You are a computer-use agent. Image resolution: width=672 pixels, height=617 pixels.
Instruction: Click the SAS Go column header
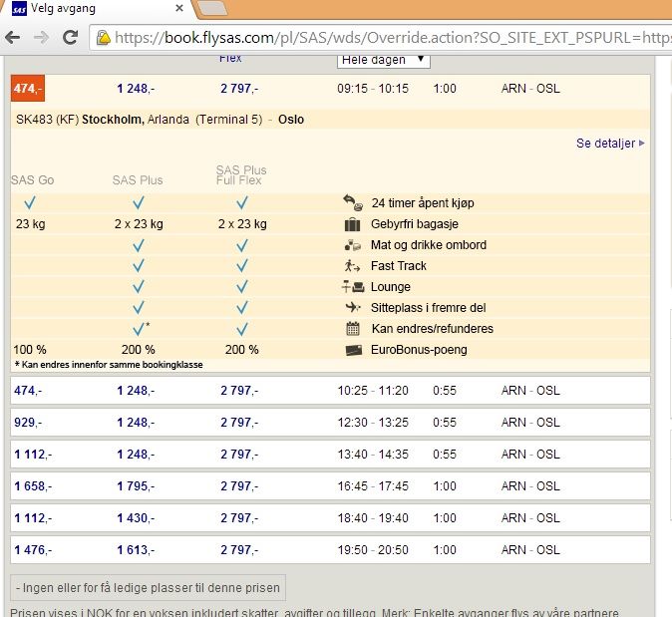click(33, 180)
